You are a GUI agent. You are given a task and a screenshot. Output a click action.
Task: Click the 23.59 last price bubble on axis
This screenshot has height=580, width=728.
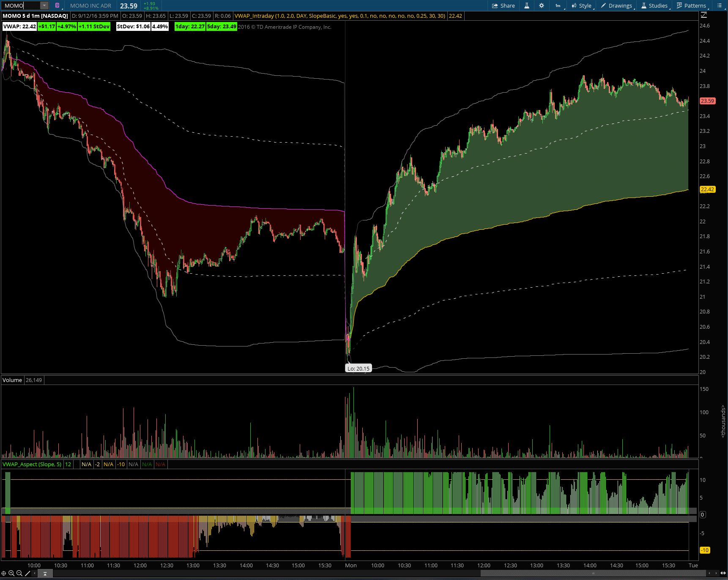(707, 101)
